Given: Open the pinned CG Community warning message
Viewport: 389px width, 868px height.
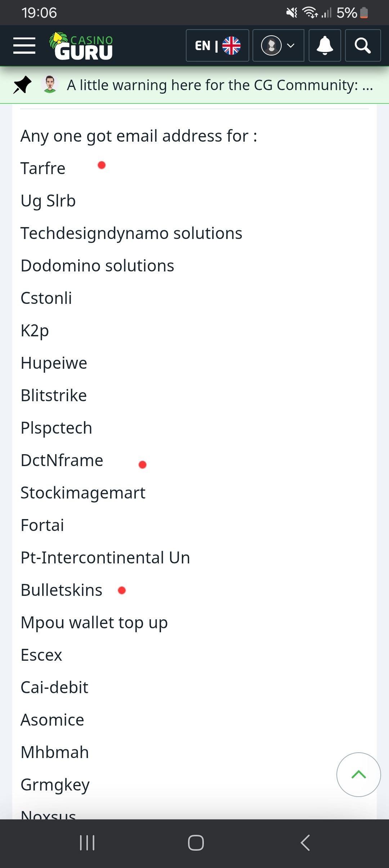Looking at the screenshot, I should pyautogui.click(x=220, y=85).
